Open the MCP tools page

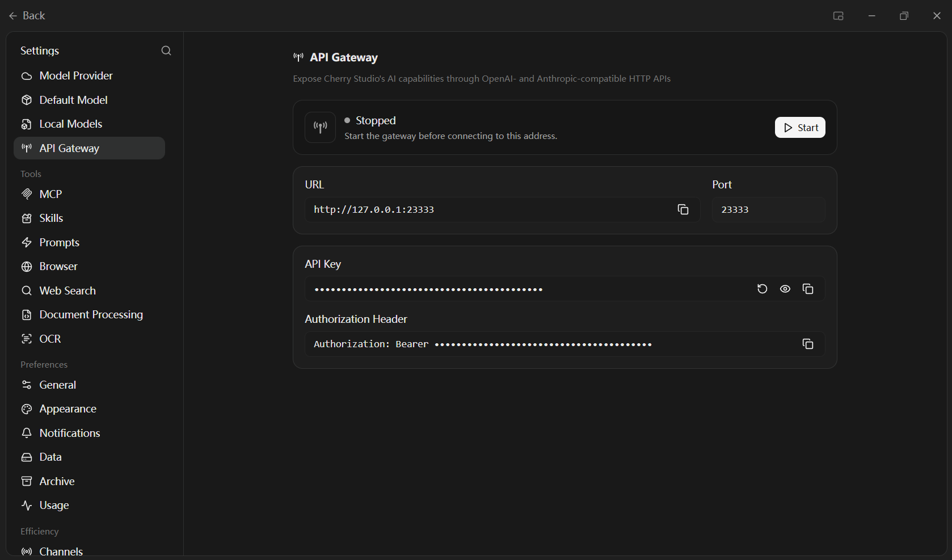pyautogui.click(x=89, y=194)
